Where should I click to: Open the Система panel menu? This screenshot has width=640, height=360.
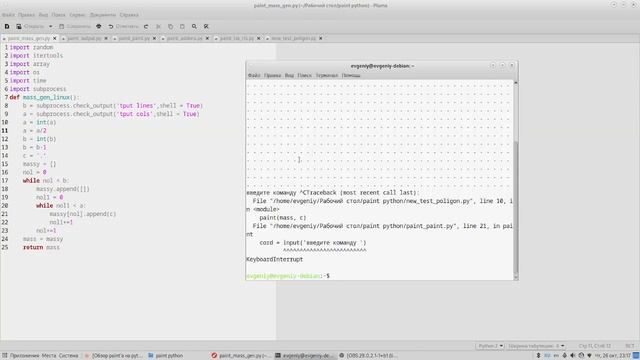tap(68, 356)
